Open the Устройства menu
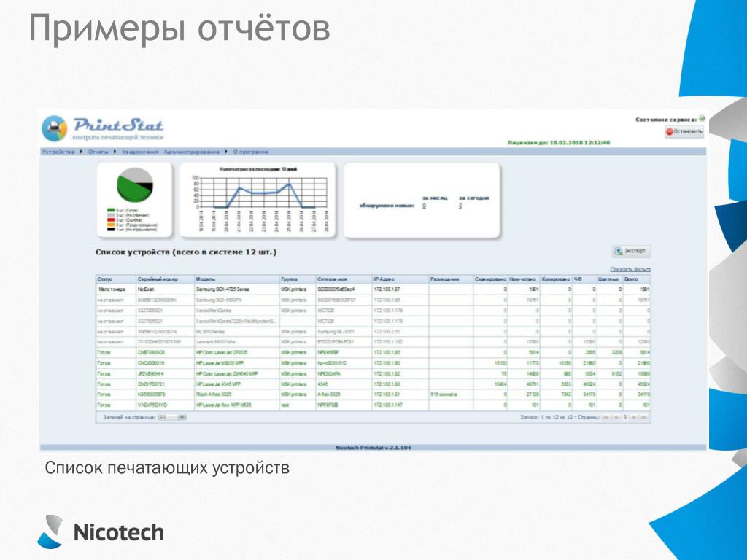Image resolution: width=747 pixels, height=560 pixels. click(58, 152)
